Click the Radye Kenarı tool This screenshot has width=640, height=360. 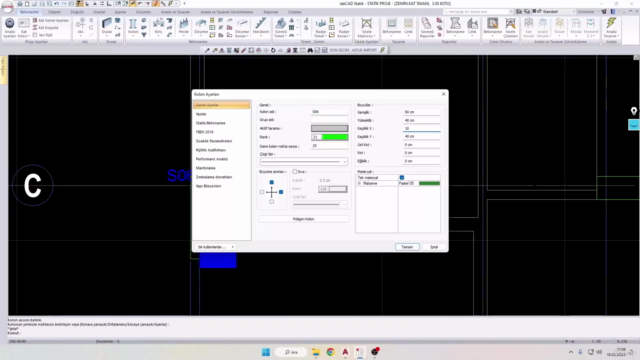(x=344, y=28)
